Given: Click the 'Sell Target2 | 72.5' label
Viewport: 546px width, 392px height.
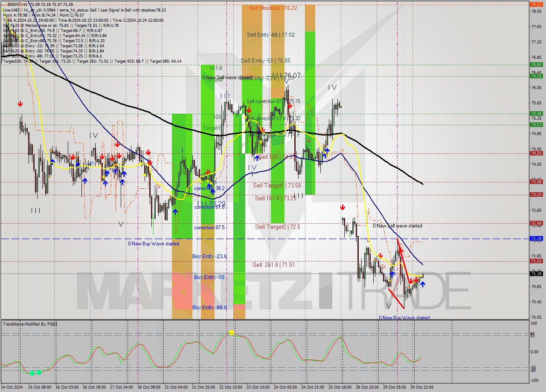Looking at the screenshot, I should (277, 227).
